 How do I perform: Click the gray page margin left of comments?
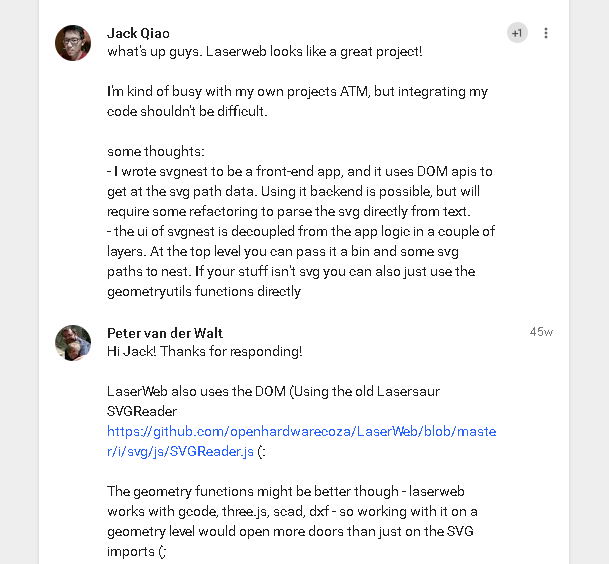point(19,282)
